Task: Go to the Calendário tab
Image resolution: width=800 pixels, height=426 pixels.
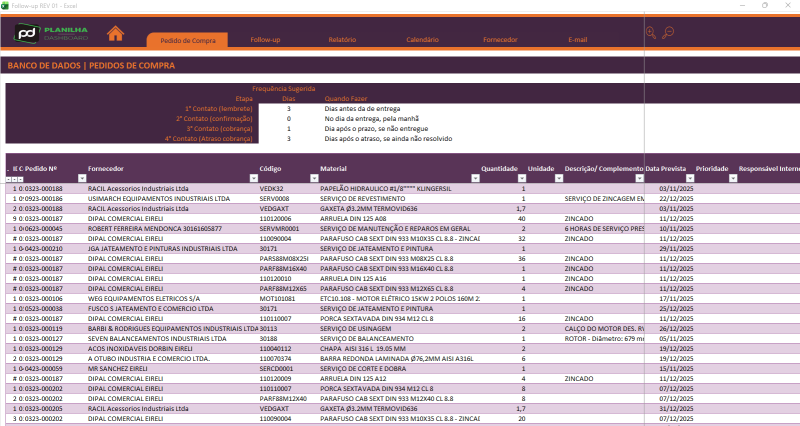Action: tap(422, 40)
